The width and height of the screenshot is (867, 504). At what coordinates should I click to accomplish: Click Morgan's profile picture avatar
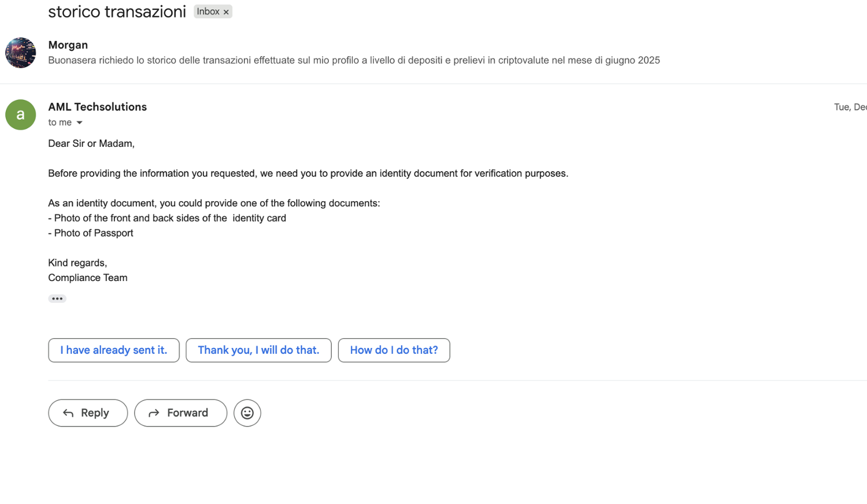[21, 53]
